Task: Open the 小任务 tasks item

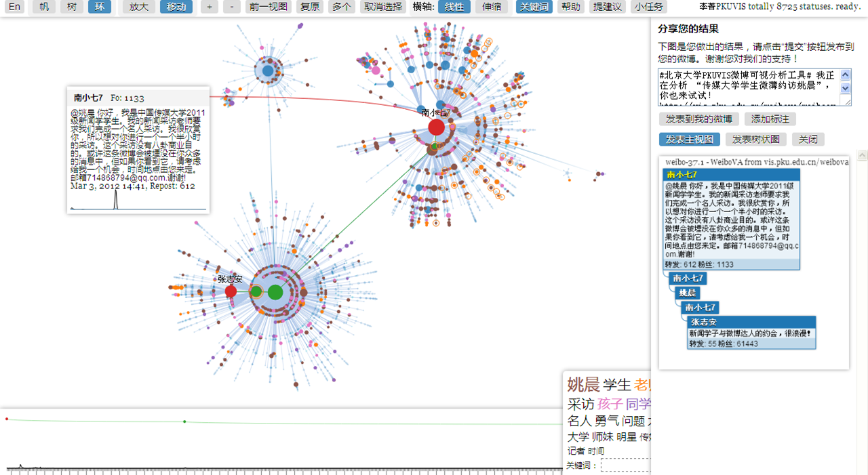Action: [648, 7]
